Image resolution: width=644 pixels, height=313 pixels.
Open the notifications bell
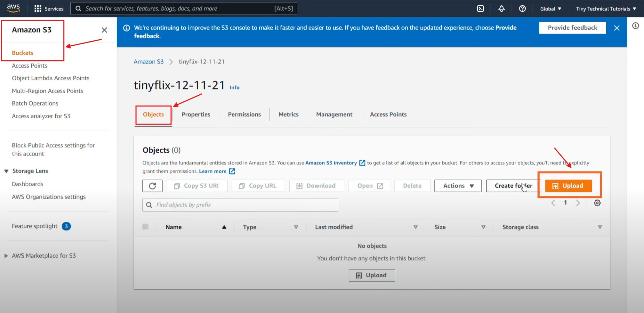(501, 9)
